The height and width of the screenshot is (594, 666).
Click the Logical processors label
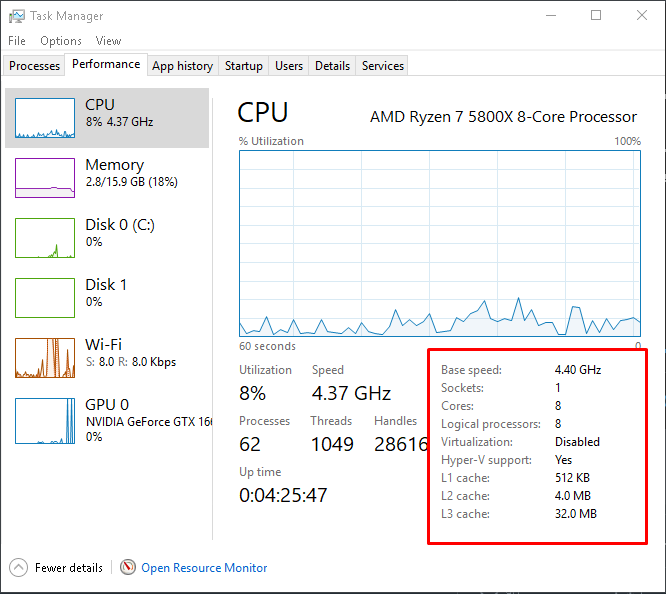pyautogui.click(x=491, y=424)
